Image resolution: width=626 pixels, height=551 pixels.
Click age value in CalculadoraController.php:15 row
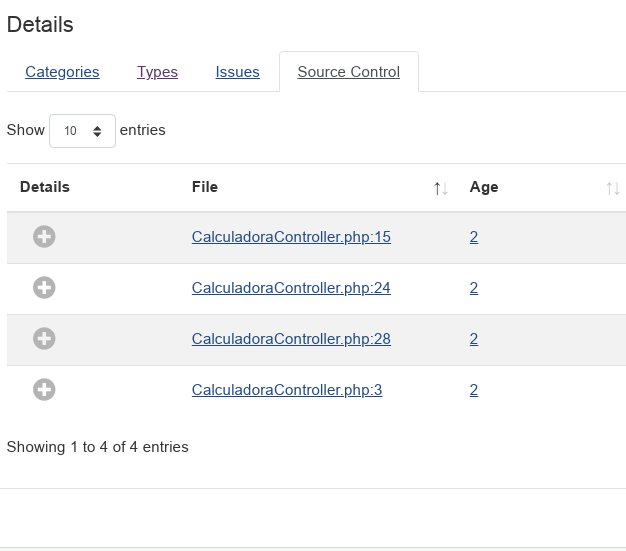474,237
